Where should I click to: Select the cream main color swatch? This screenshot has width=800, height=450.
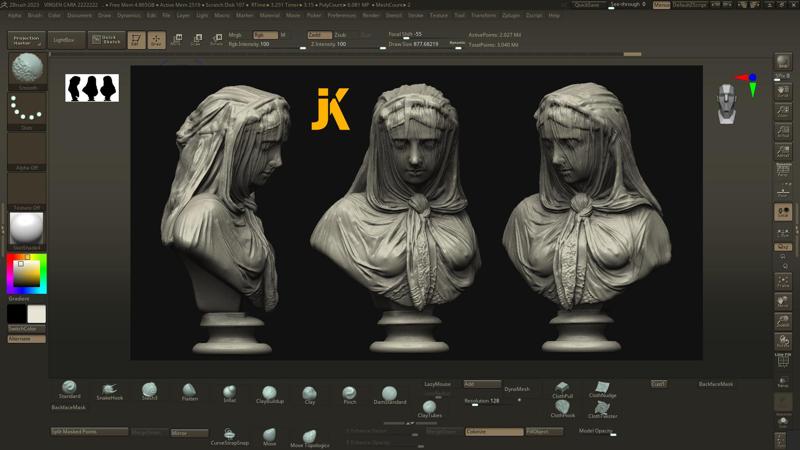[x=37, y=314]
